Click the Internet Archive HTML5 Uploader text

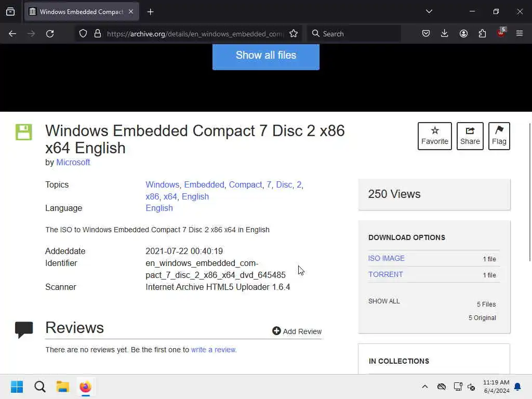tap(218, 287)
